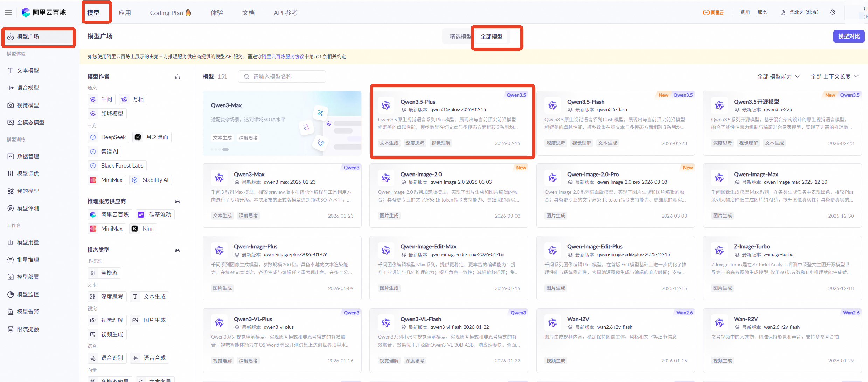The width and height of the screenshot is (868, 382).
Task: Click the clear icon beside 模态类型
Action: 178,250
